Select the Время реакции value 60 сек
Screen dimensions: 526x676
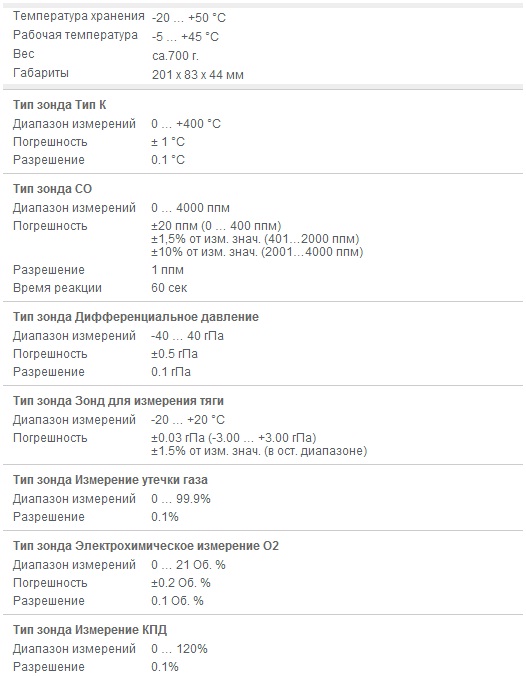(x=169, y=288)
